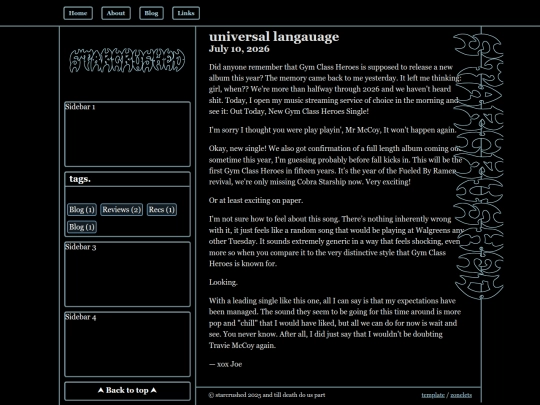Open the template footer link

pos(433,395)
